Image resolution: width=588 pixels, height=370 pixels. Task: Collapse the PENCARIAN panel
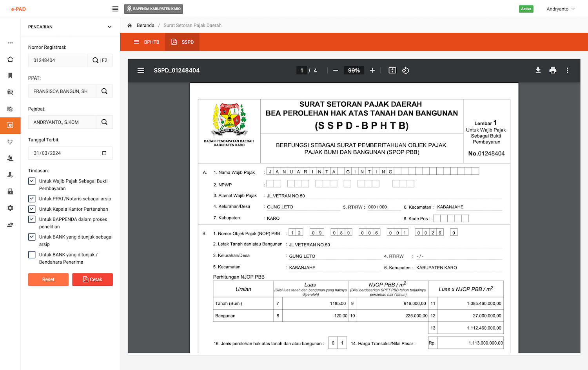[x=109, y=27]
